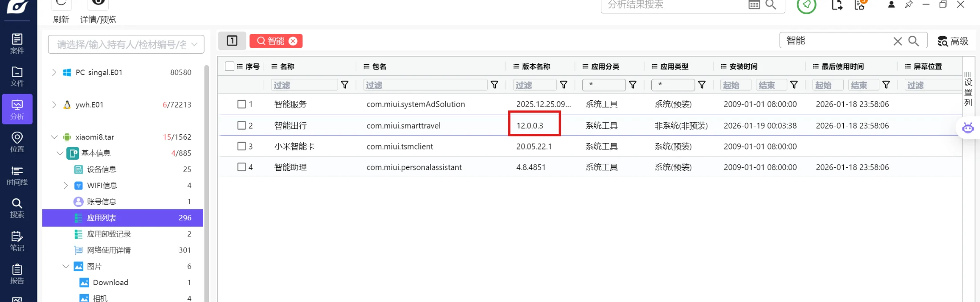Toggle the select-all checkbox in table header

(230, 66)
